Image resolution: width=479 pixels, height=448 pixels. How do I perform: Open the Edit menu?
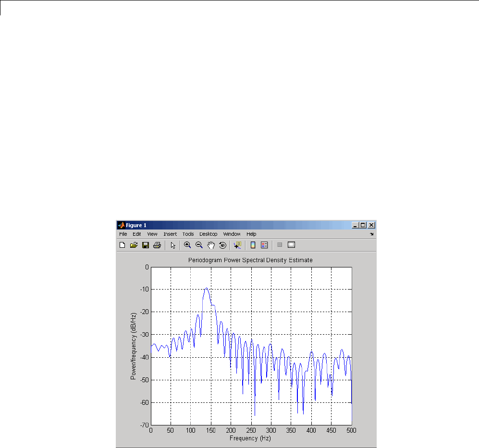[x=137, y=234]
